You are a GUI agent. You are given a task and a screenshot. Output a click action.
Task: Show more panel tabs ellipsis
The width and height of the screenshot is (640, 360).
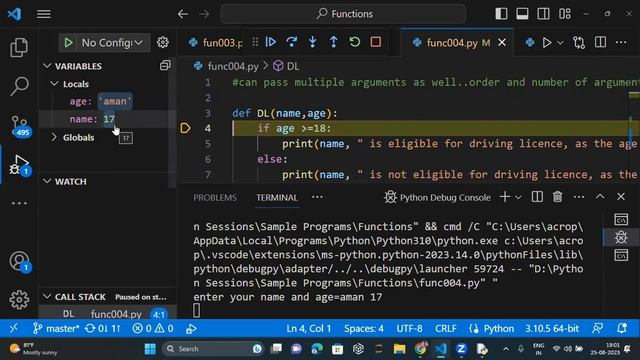point(317,197)
